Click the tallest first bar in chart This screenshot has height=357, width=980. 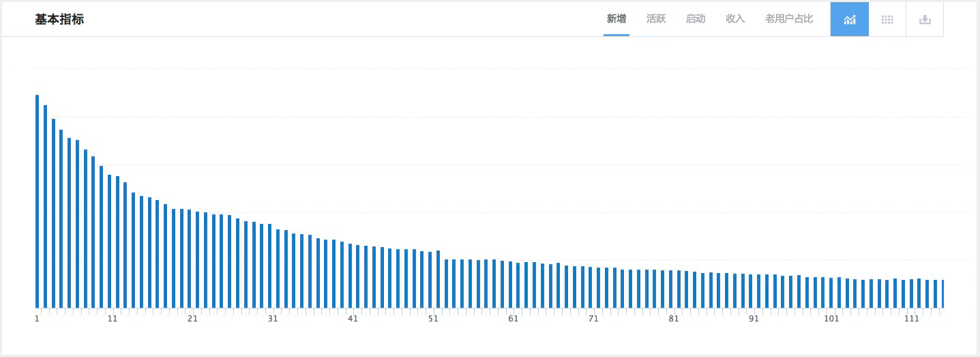[37, 201]
